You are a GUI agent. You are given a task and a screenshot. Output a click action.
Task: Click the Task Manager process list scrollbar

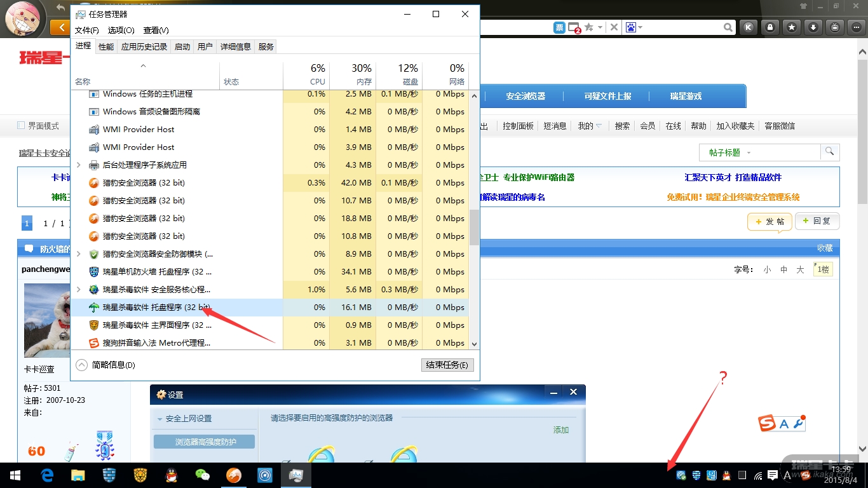[474, 227]
